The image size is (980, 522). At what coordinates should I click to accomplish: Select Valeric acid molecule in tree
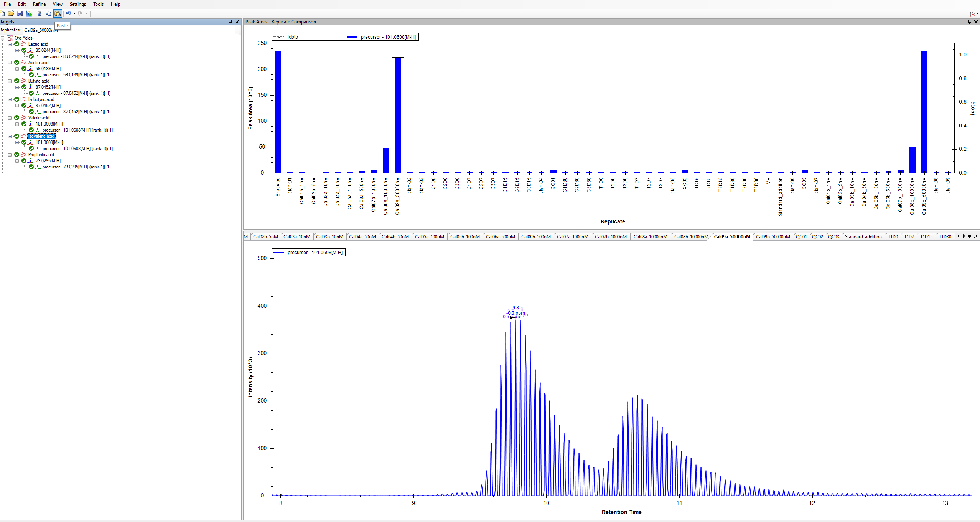pyautogui.click(x=38, y=118)
